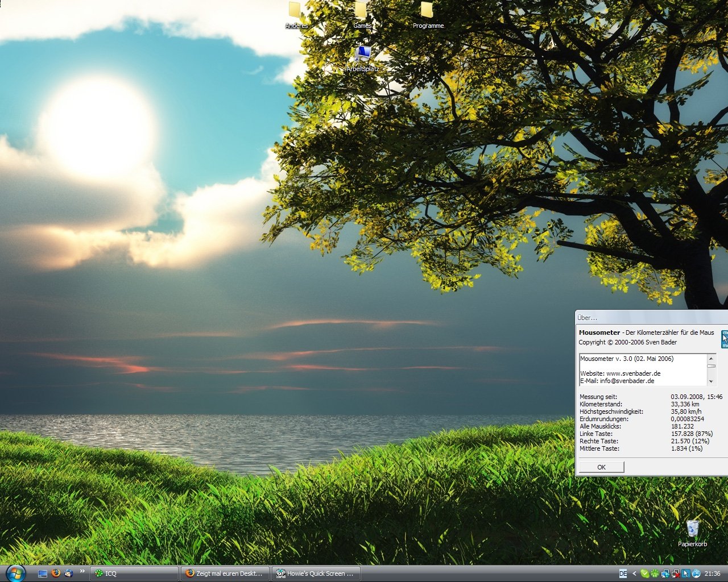Click the Mittlere Taste value 1.834 (1%)
This screenshot has height=582, width=728.
point(686,448)
